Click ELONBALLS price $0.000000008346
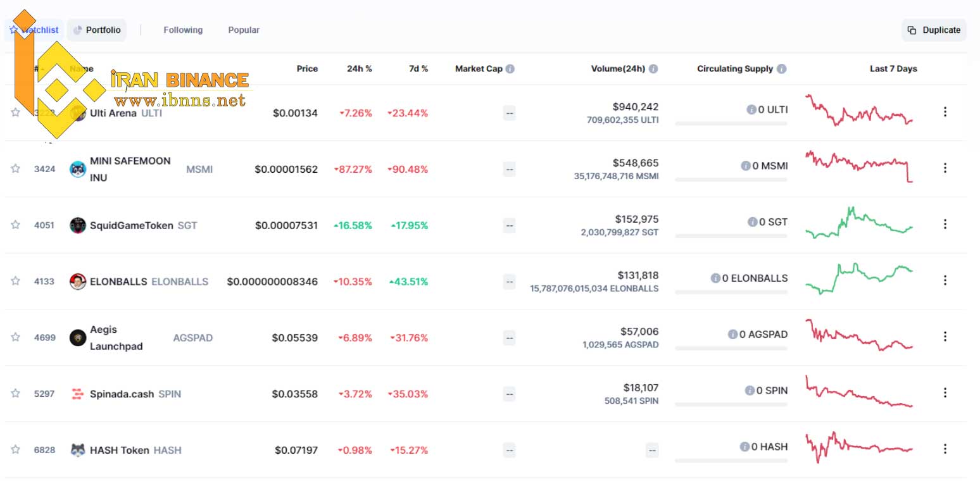This screenshot has width=980, height=486. [x=272, y=282]
